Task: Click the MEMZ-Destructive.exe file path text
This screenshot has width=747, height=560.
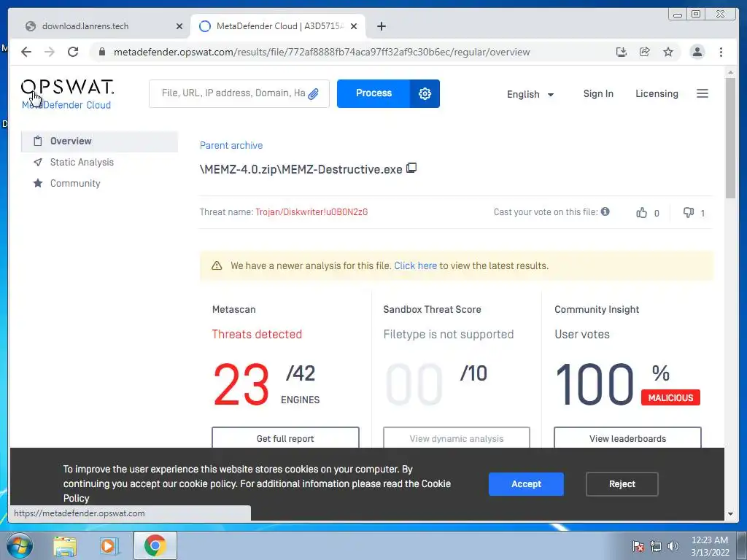Action: coord(301,169)
